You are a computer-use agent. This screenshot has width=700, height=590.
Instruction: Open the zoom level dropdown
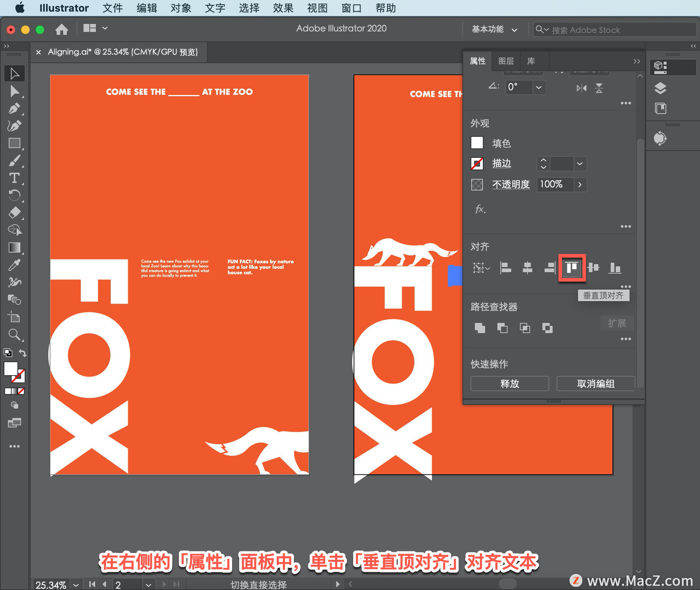[x=75, y=585]
